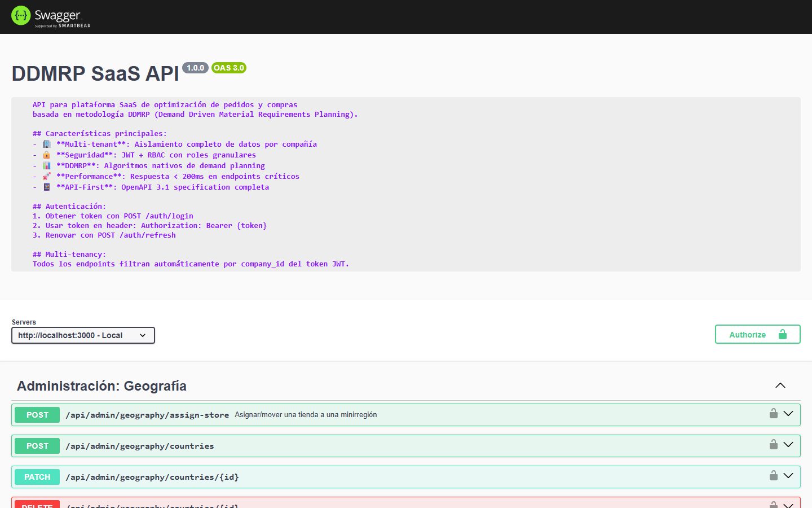Click the lock icon inside Authorize button
The height and width of the screenshot is (508, 812).
pyautogui.click(x=783, y=334)
